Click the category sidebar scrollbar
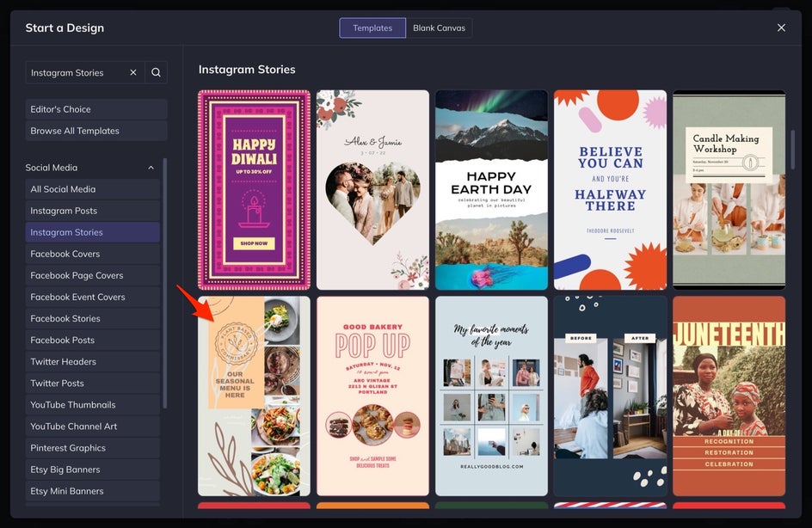This screenshot has height=528, width=812. (x=164, y=283)
